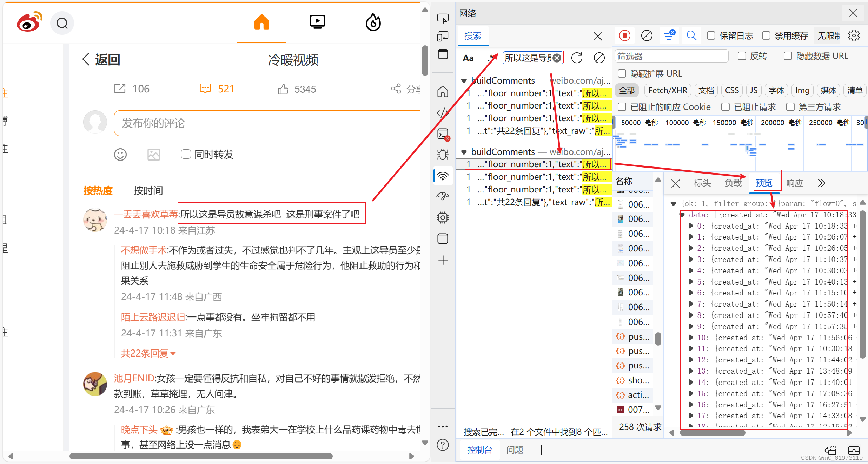Click the Weibo home icon
This screenshot has height=464, width=868.
pos(261,22)
